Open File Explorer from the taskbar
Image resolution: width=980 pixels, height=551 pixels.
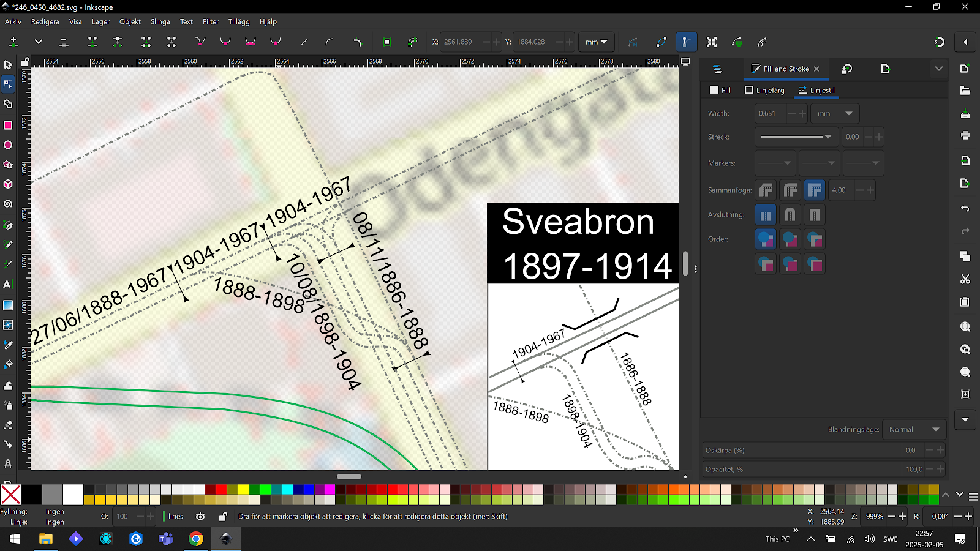(46, 539)
